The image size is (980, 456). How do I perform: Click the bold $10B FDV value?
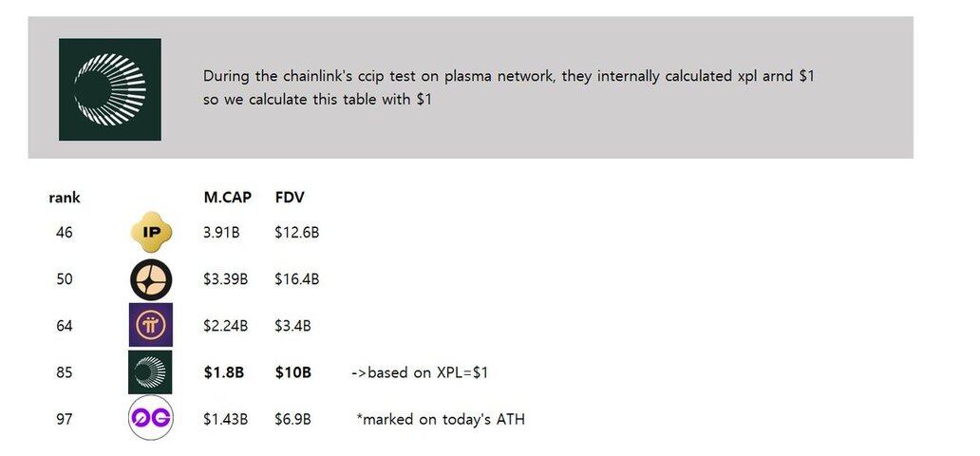293,372
